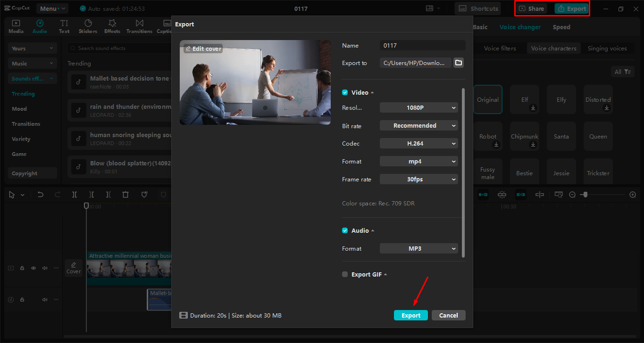
Task: Expand the Yours category in the sidebar
Action: (x=33, y=48)
